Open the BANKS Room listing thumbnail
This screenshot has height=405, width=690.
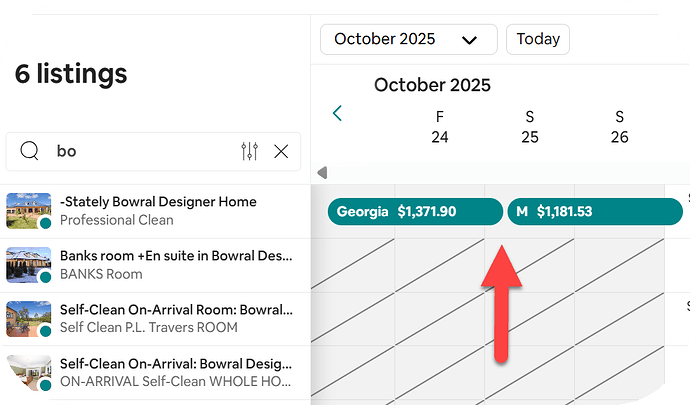(28, 264)
